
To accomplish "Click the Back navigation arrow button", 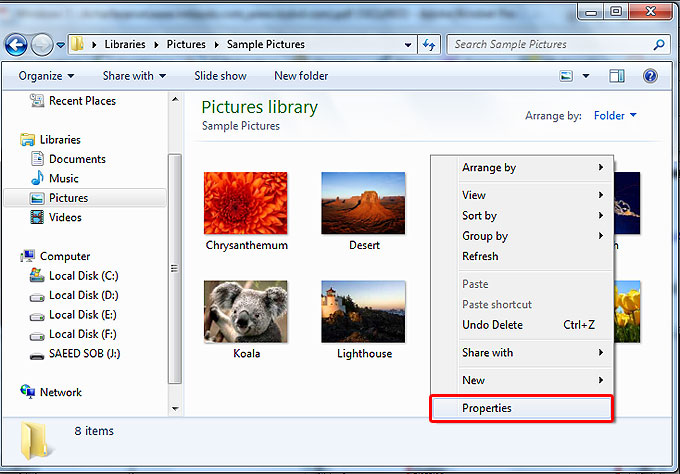I will coord(16,45).
